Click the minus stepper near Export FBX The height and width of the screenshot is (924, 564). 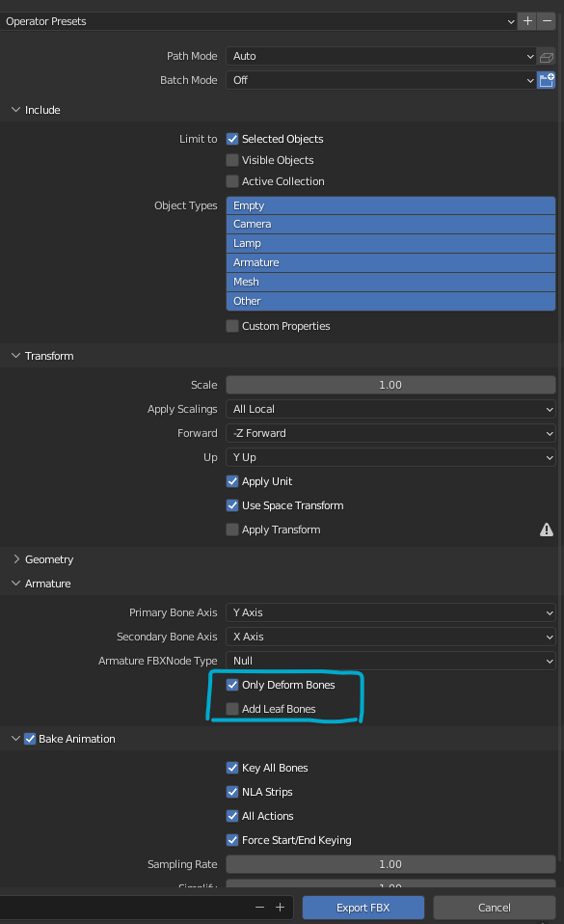pos(259,907)
